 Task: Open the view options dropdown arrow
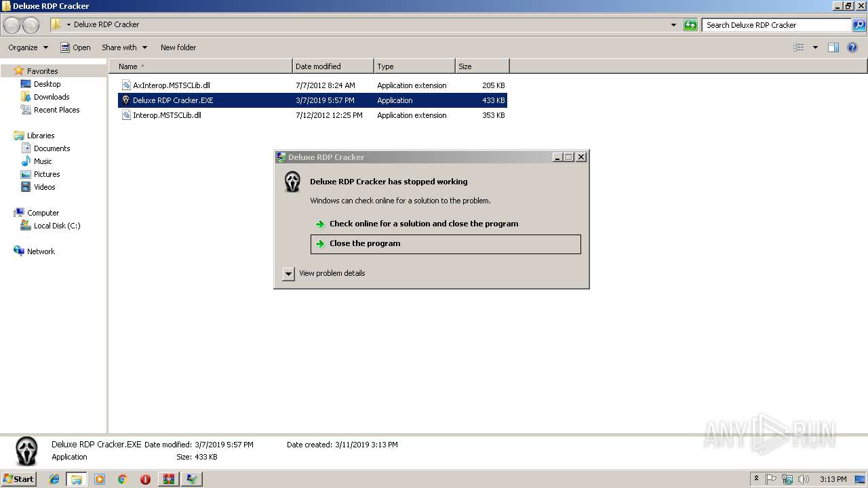[x=815, y=47]
